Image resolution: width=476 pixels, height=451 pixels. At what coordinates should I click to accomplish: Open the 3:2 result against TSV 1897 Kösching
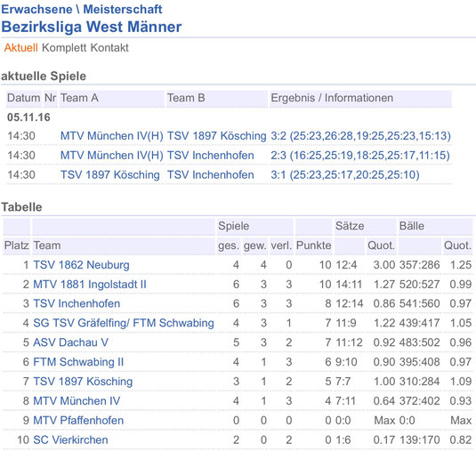360,136
